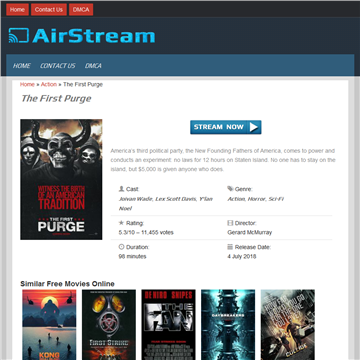Open the red DMCA button
This screenshot has height=360, width=360.
[81, 10]
